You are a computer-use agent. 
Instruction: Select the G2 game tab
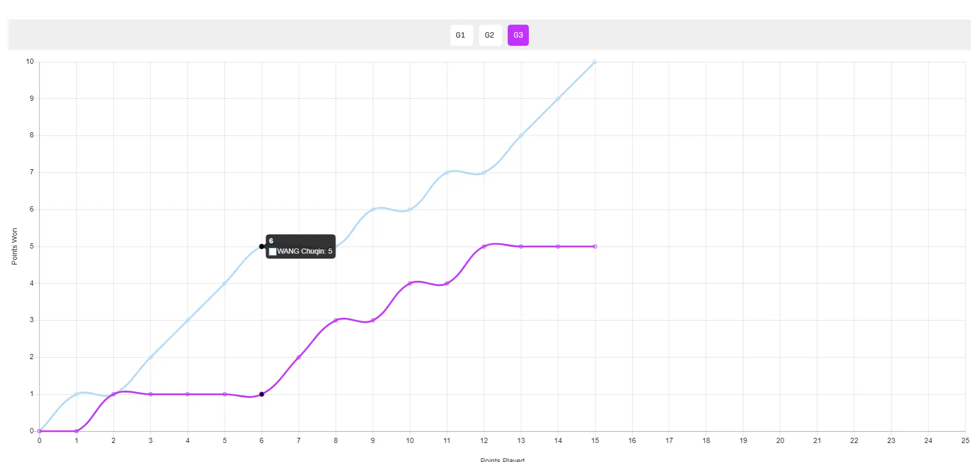pos(490,35)
